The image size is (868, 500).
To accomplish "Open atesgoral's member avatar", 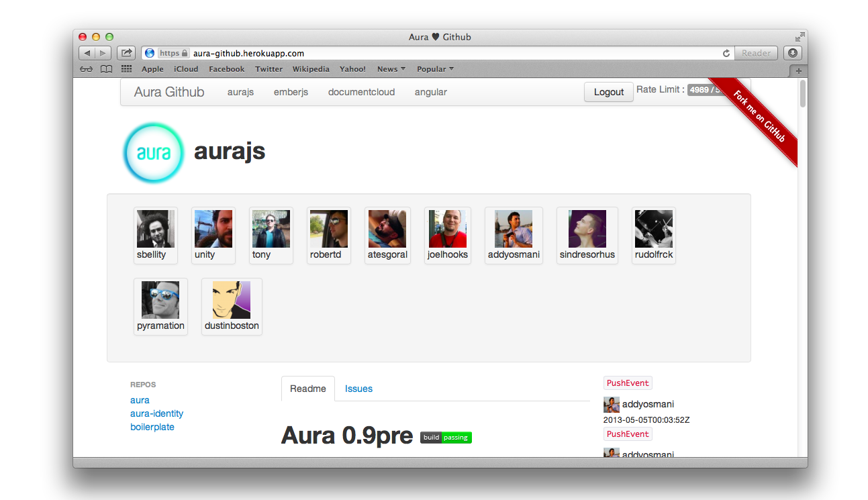I will pos(387,229).
